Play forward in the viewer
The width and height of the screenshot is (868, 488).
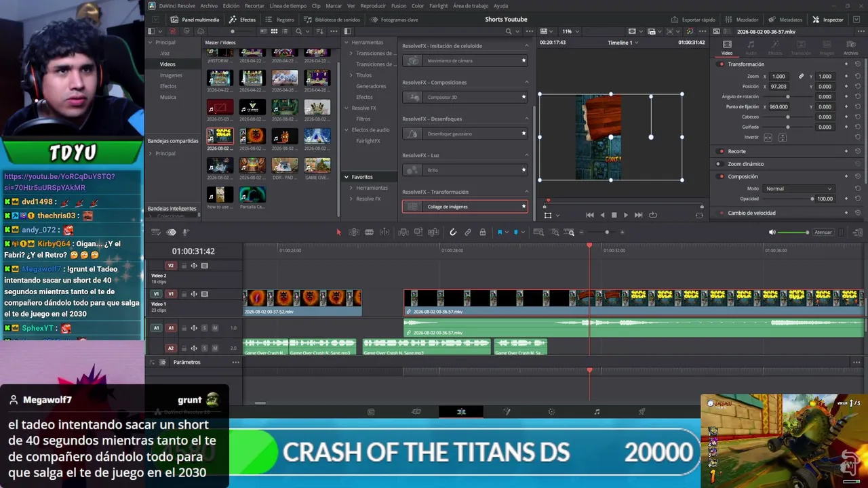pyautogui.click(x=626, y=215)
